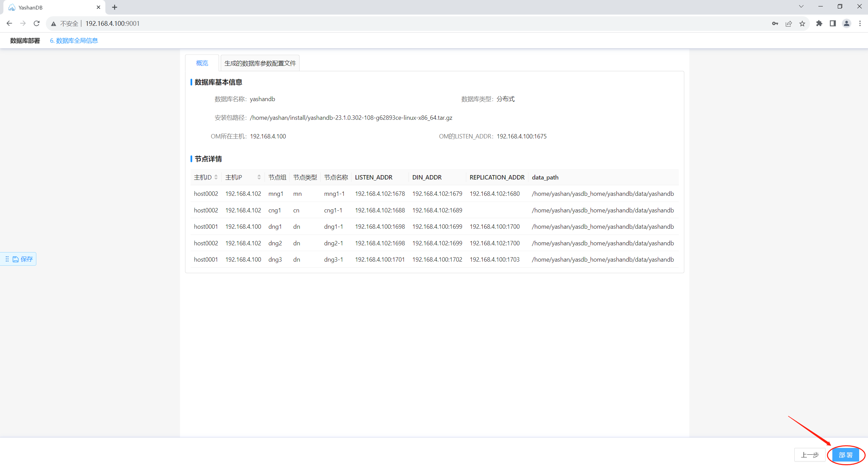Click the 192.168.4.100:1699 DIN address
868x471 pixels.
[437, 227]
